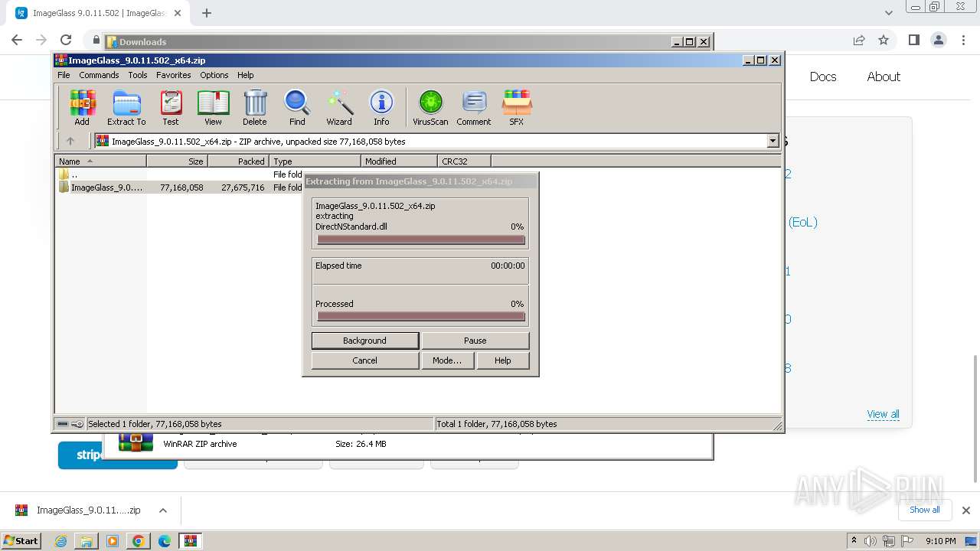The height and width of the screenshot is (551, 980).
Task: Click the file extraction progress bar
Action: click(421, 240)
